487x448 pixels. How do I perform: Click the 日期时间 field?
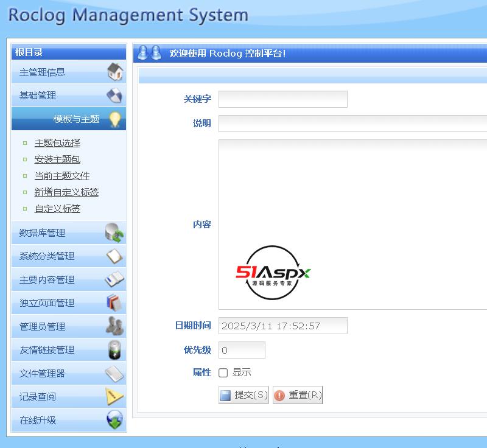click(x=283, y=326)
